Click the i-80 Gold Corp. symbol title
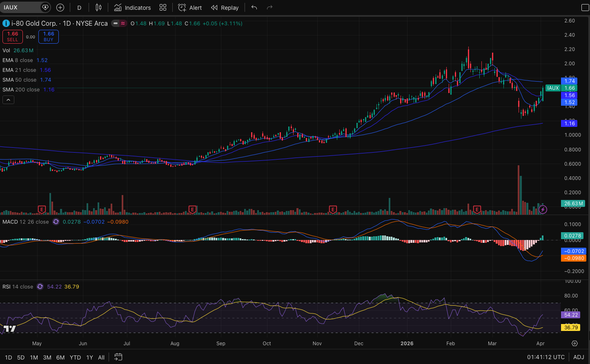This screenshot has height=364, width=590. 60,23
